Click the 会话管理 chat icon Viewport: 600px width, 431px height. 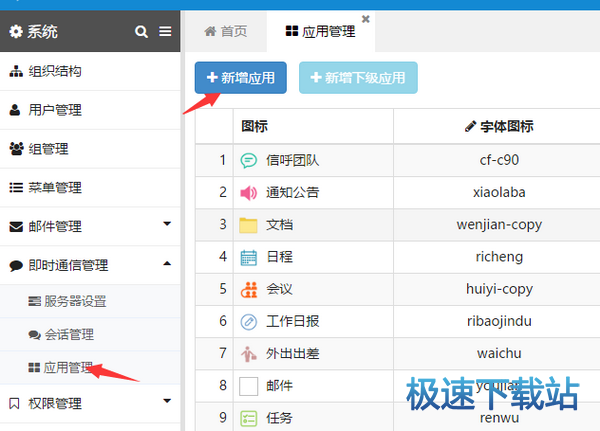point(34,335)
